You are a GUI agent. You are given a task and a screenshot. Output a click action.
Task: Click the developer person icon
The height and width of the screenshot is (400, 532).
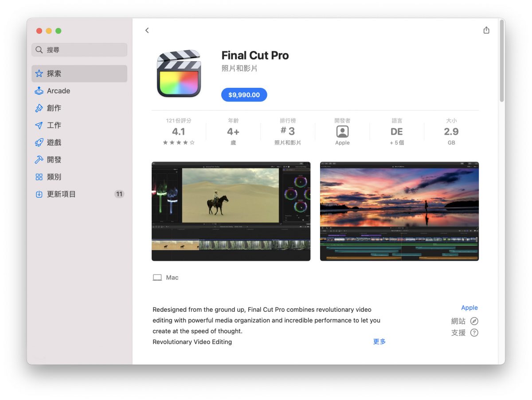click(x=342, y=132)
